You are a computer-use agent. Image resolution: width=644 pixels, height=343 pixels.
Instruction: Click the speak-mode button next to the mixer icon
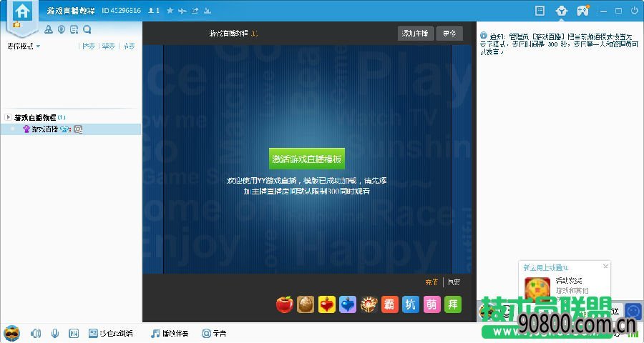[111, 333]
